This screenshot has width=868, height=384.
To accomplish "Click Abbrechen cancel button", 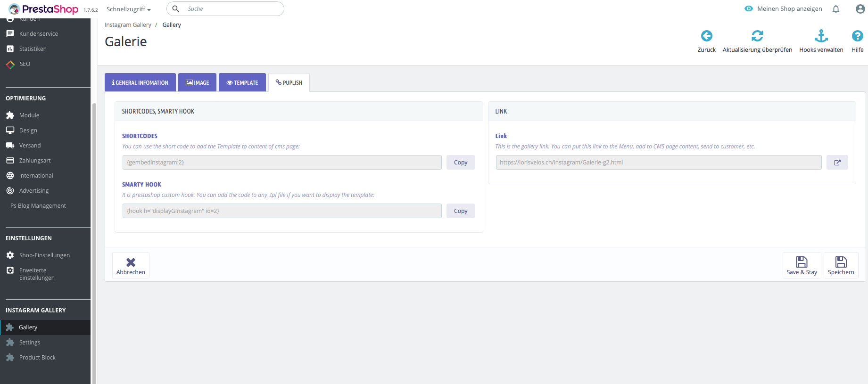I will pos(131,265).
